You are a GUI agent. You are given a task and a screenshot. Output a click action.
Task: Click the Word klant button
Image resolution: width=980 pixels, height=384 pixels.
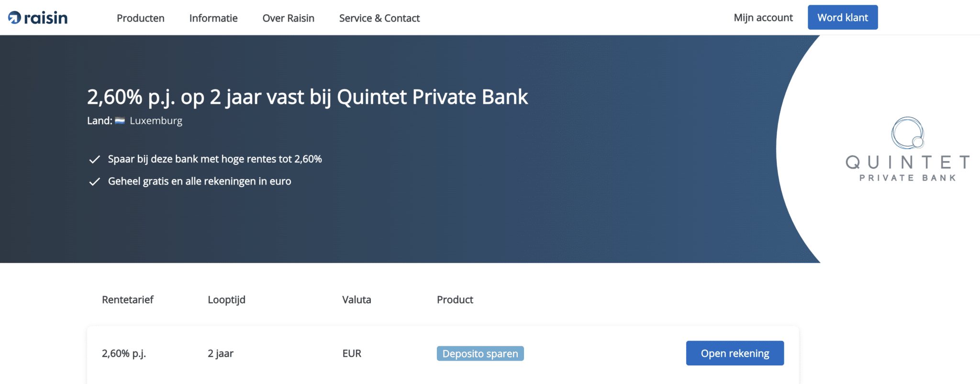pyautogui.click(x=843, y=17)
